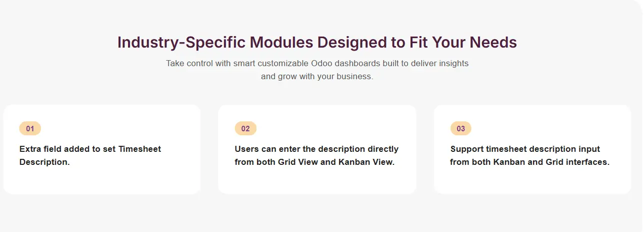Click the 03 number badge

pos(461,129)
